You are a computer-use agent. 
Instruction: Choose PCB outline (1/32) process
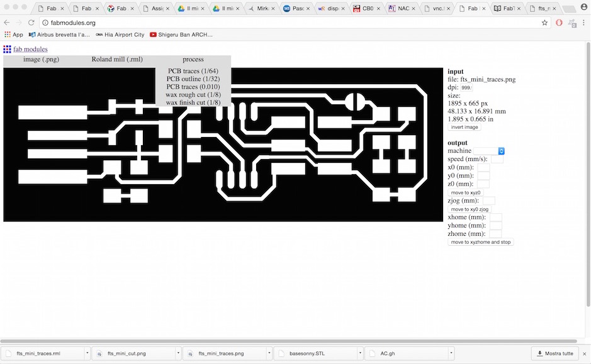(193, 79)
